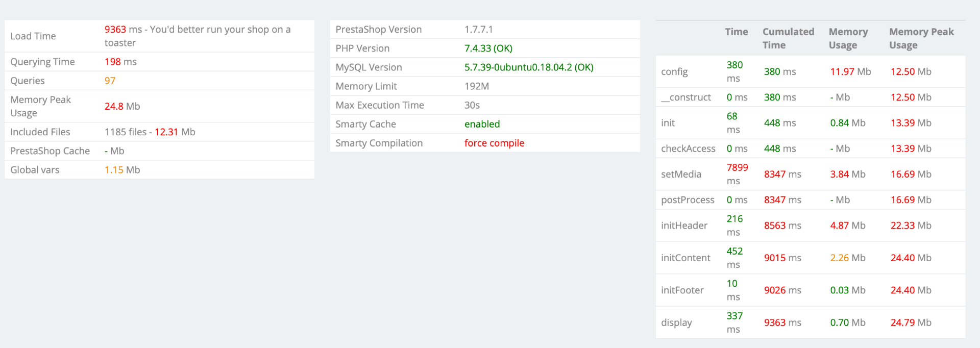Click the force compile status text
Viewport: 980px width, 348px height.
click(x=494, y=143)
